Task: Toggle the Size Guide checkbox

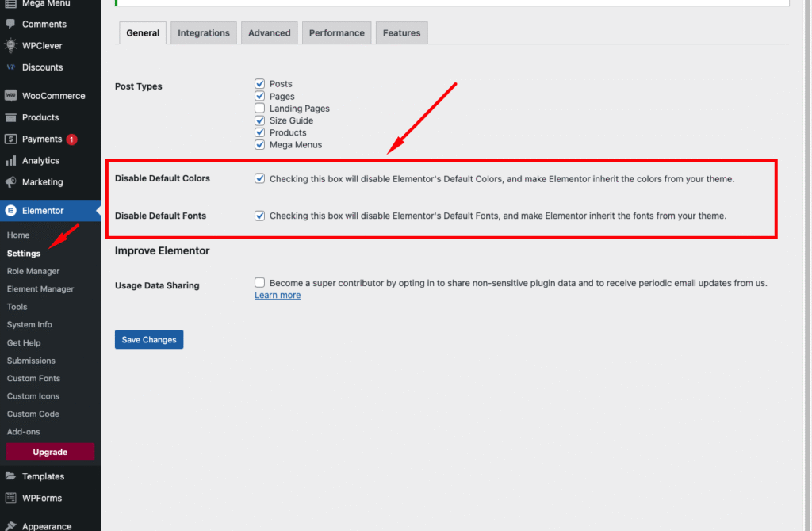Action: [x=259, y=120]
